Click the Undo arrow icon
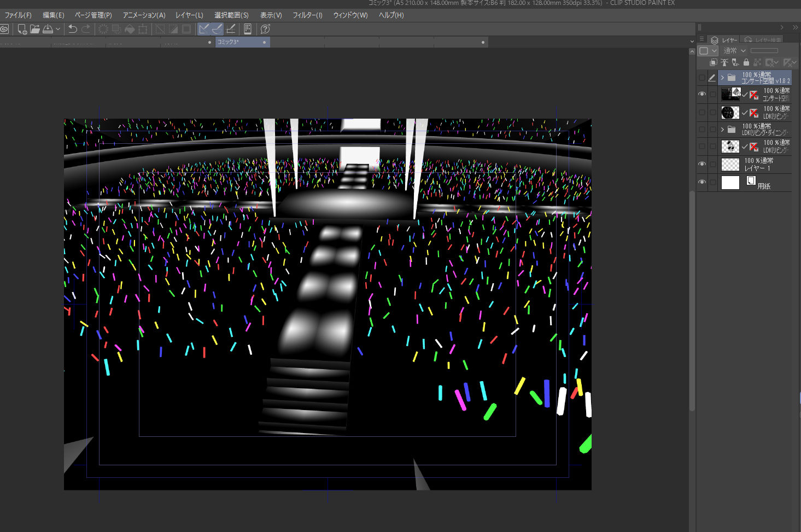 (x=73, y=29)
